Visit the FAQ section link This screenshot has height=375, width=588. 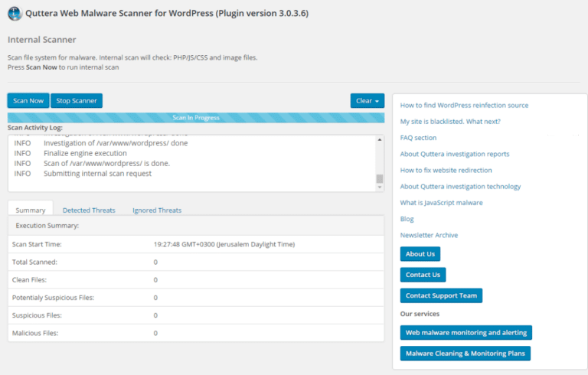(x=418, y=138)
